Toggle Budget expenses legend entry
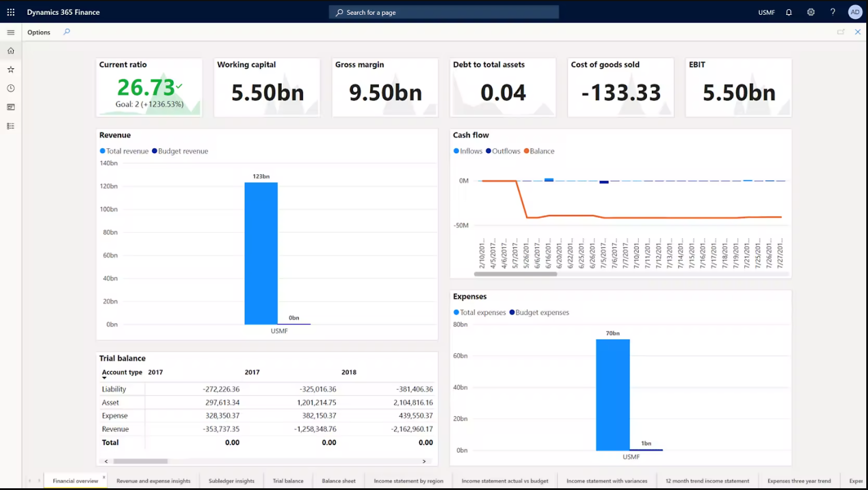The height and width of the screenshot is (490, 868). (x=539, y=313)
